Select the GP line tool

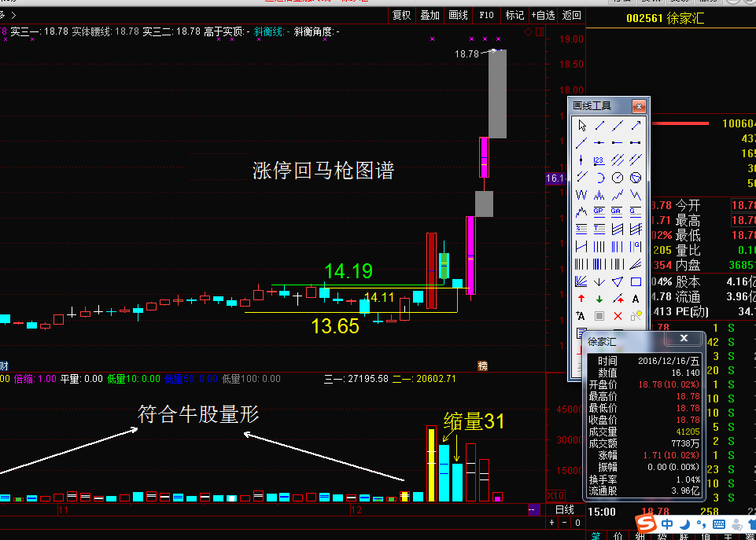(599, 212)
